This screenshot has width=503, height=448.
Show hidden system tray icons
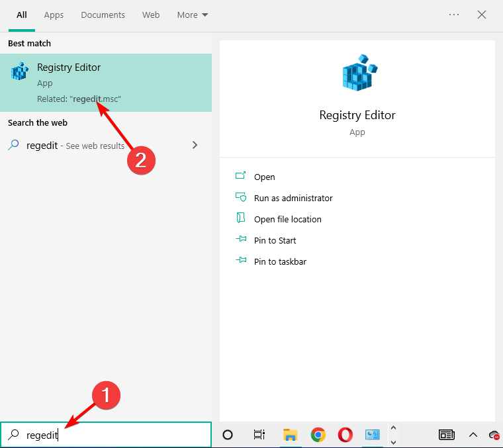[473, 435]
